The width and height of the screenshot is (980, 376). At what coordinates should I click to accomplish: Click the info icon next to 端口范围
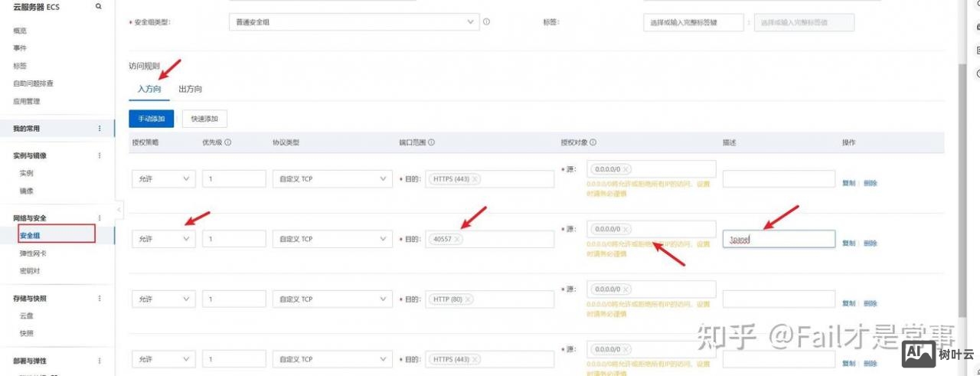(432, 142)
